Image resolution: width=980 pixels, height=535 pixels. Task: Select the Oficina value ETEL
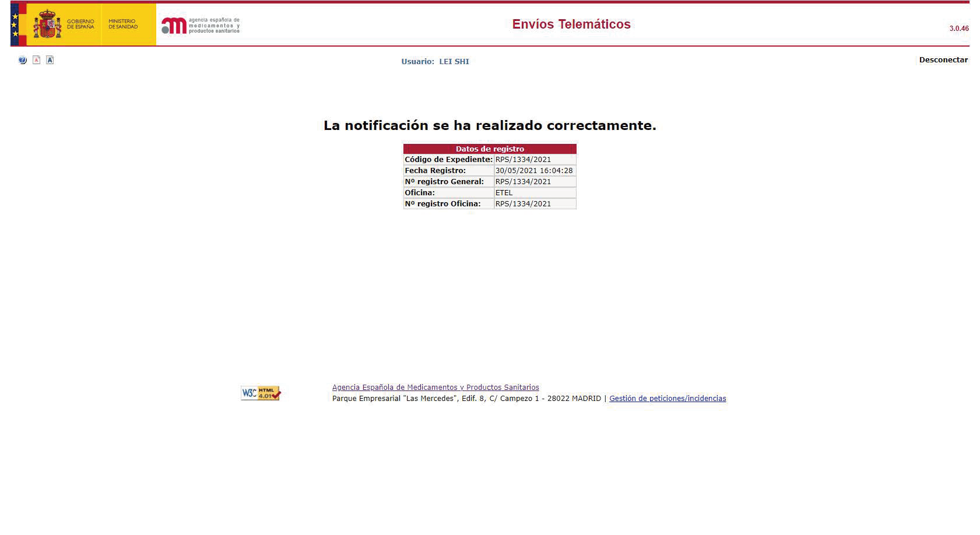504,193
